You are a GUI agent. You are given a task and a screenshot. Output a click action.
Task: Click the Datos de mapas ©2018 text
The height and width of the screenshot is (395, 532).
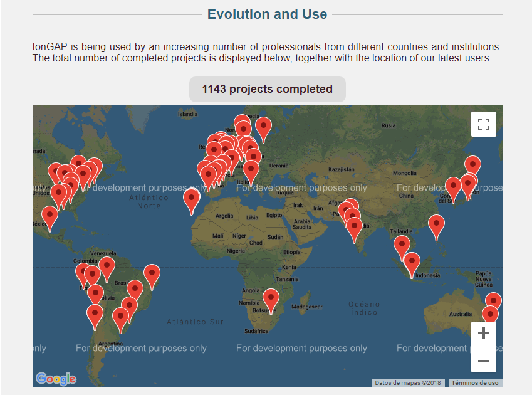(408, 383)
